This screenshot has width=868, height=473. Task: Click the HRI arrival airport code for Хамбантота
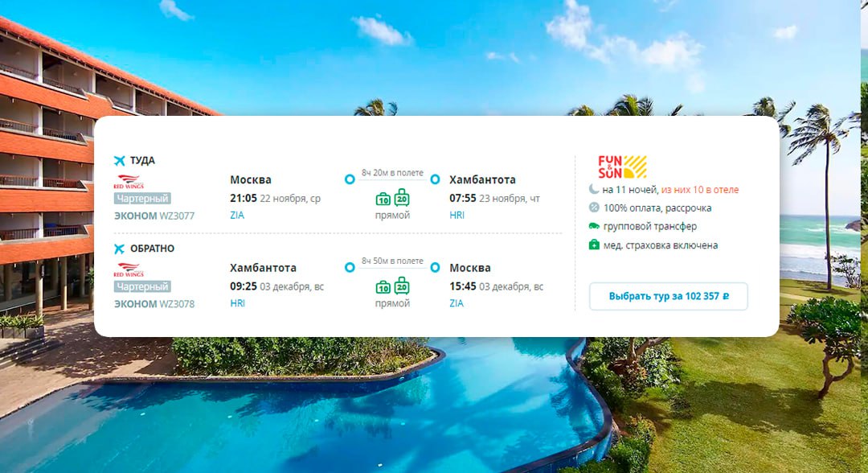(457, 215)
